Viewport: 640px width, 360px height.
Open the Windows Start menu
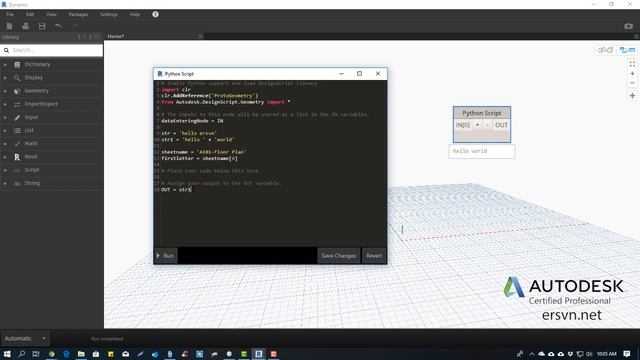click(x=7, y=354)
